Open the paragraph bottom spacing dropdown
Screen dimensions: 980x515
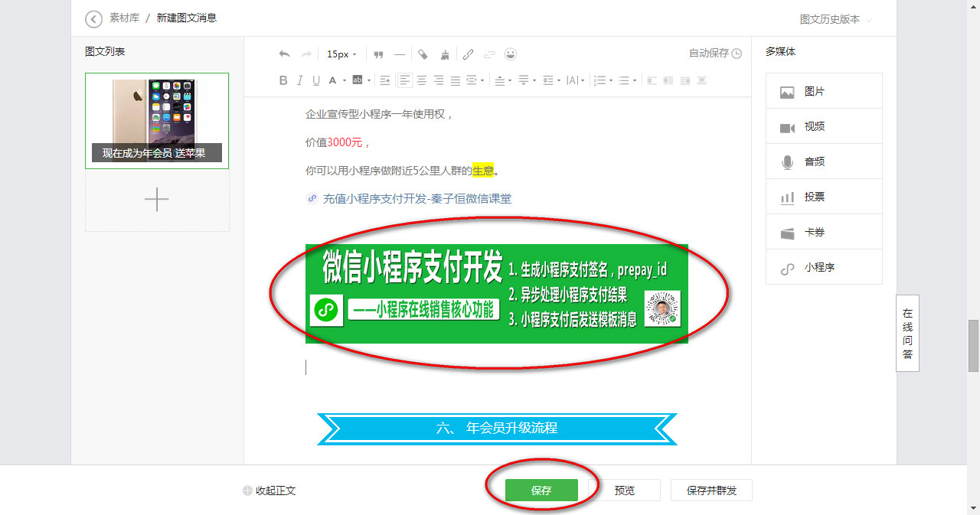click(x=528, y=80)
